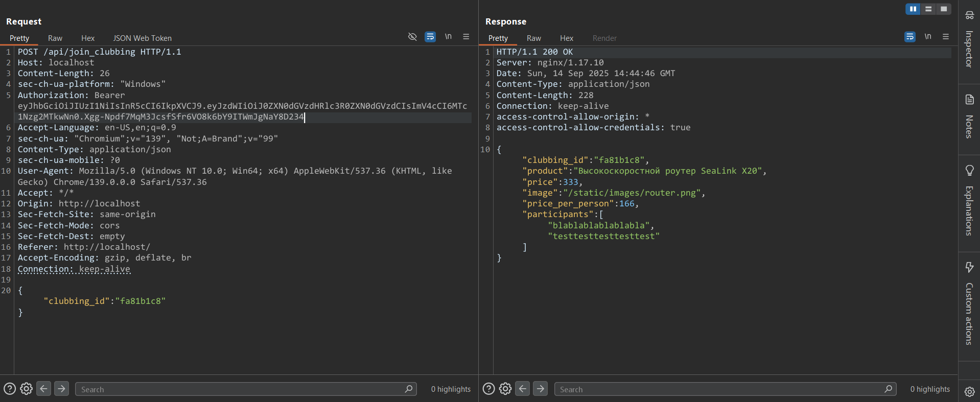
Task: Switch Response view to Hex tab
Action: (x=566, y=38)
